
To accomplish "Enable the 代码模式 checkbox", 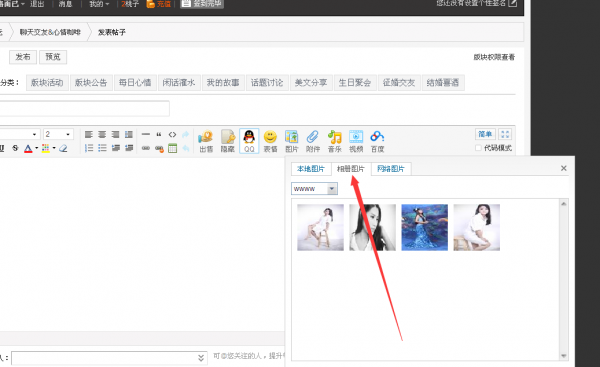I will pyautogui.click(x=478, y=148).
